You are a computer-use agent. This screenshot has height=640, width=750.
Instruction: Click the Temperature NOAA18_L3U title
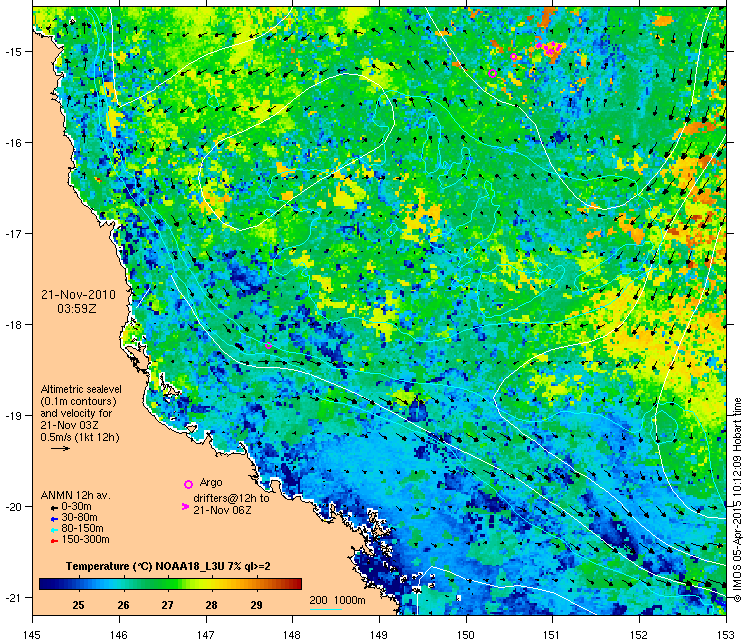(168, 566)
